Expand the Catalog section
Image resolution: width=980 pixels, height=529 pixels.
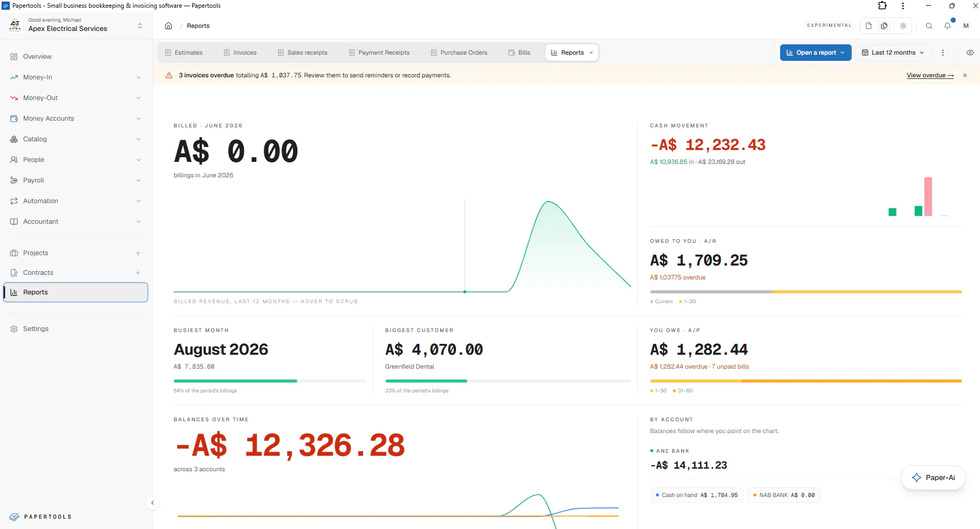(75, 139)
